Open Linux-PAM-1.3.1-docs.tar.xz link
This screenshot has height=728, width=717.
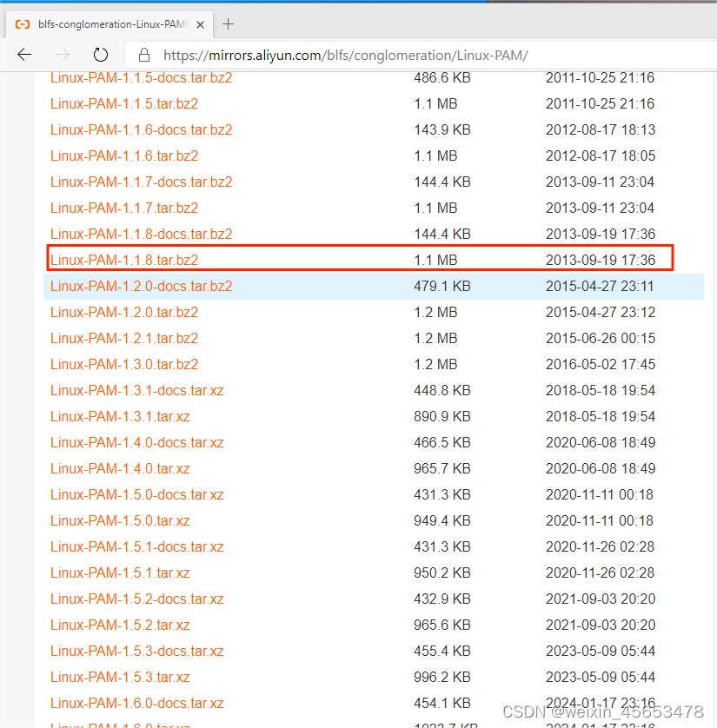[x=137, y=390]
